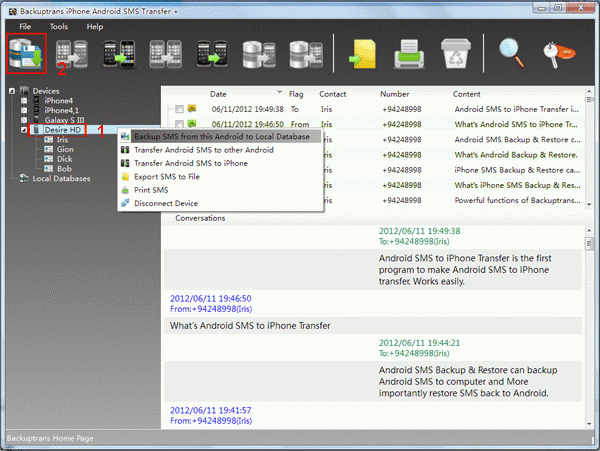Click the yellow message icon in the 19:49:38 row
The image size is (600, 451).
point(192,109)
